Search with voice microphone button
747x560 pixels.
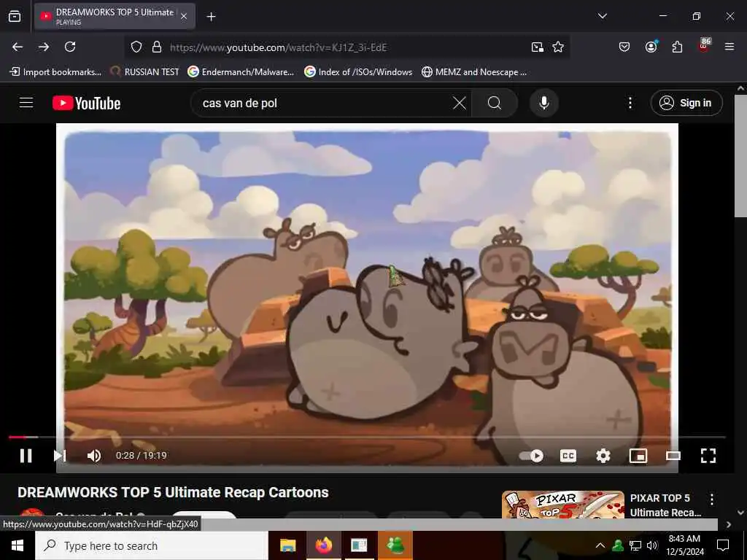click(543, 103)
